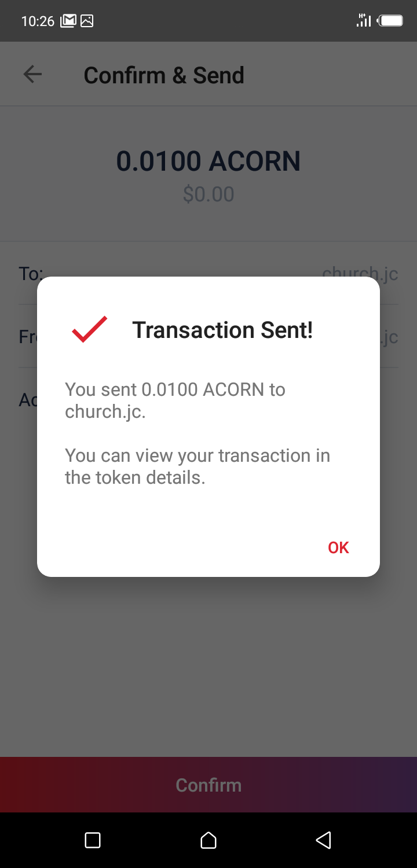Screen dimensions: 417x868
Task: Tap the mail notification icon
Action: pos(68,21)
